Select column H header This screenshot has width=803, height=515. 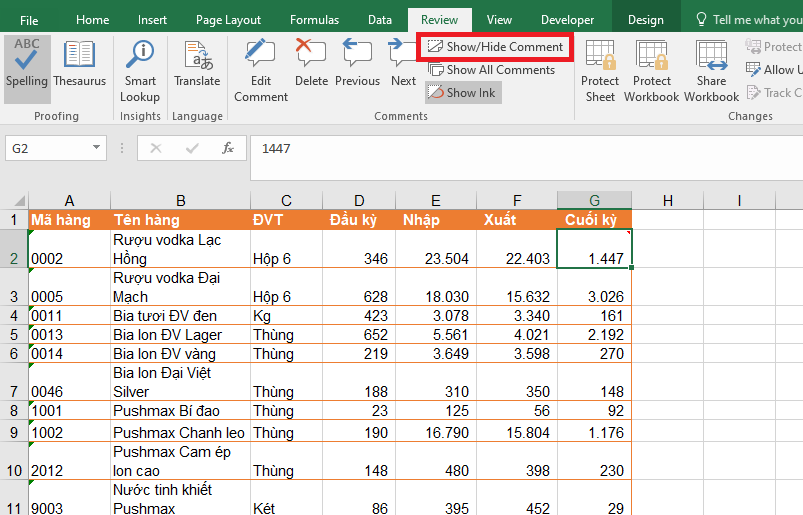point(668,200)
